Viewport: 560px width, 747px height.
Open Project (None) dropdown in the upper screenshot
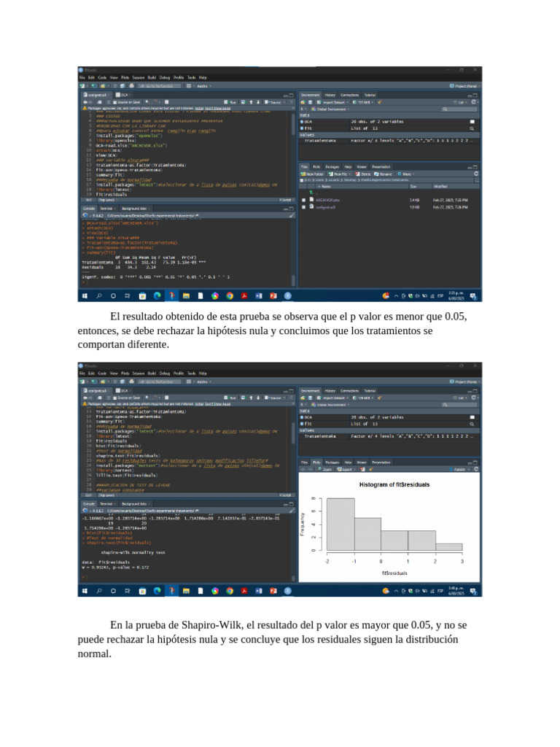point(464,86)
